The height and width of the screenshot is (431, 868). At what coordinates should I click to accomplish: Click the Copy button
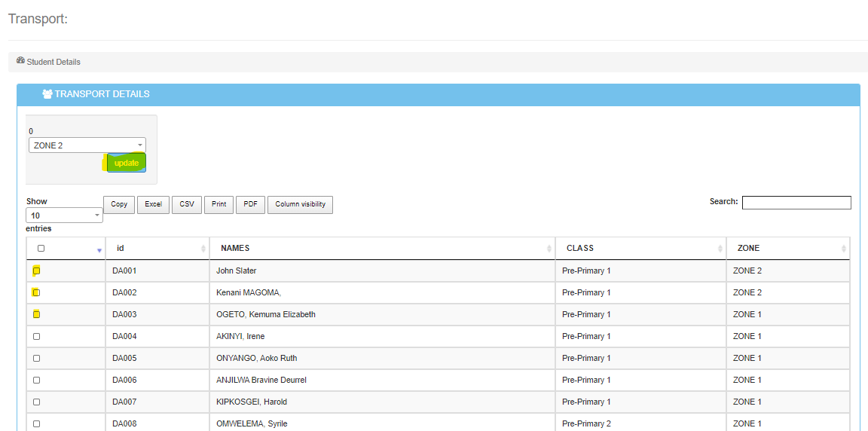(119, 204)
